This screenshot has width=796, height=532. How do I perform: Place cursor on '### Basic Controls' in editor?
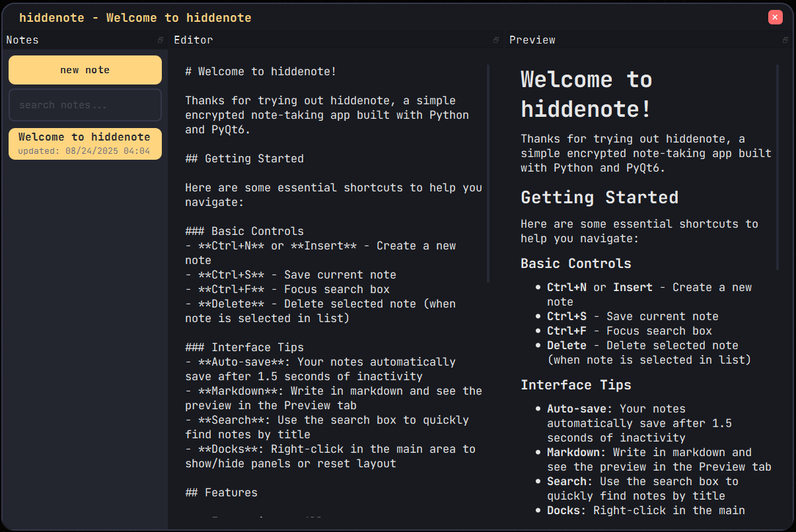pyautogui.click(x=244, y=231)
